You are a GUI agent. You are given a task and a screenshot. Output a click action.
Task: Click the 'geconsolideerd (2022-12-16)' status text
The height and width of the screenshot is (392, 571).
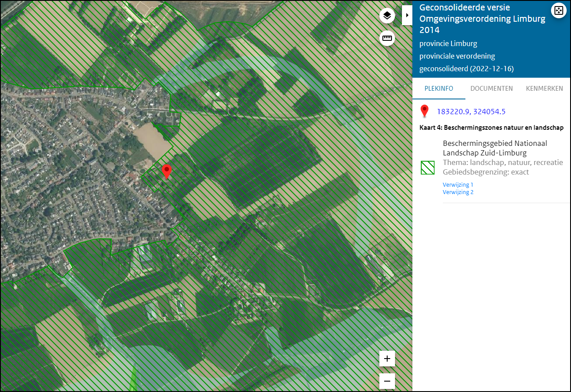[467, 69]
